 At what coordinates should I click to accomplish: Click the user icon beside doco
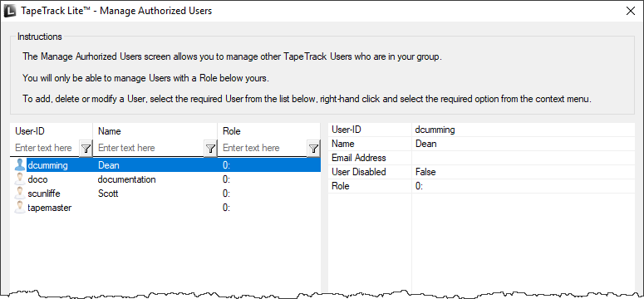click(20, 179)
